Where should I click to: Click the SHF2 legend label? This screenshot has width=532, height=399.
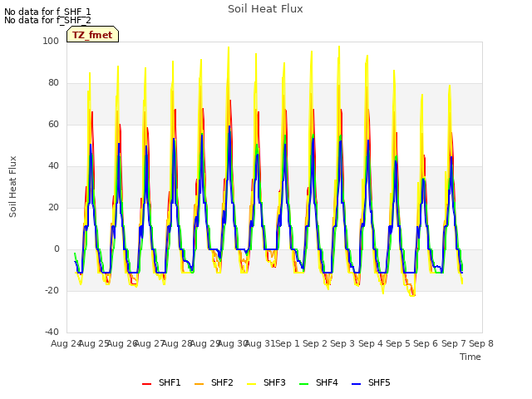point(222,382)
